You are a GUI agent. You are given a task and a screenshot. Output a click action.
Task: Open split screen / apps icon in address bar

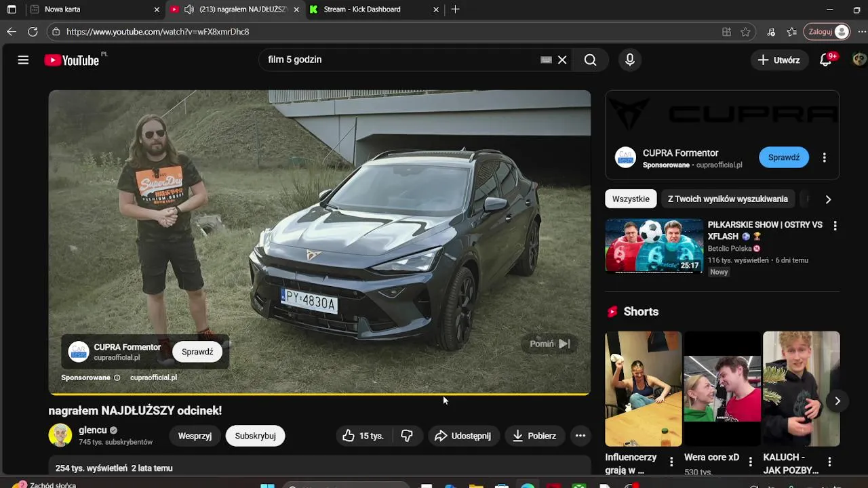726,32
